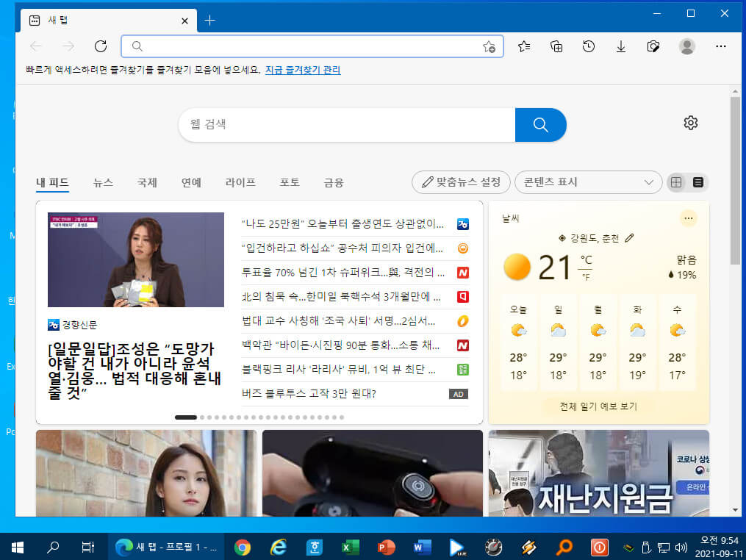
Task: Select the 연예 feed tab
Action: coord(191,183)
